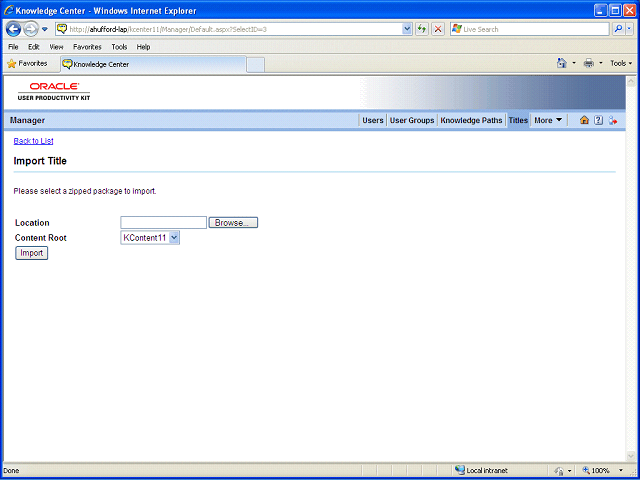Click the Live Search box
The width and height of the screenshot is (640, 480).
(530, 29)
